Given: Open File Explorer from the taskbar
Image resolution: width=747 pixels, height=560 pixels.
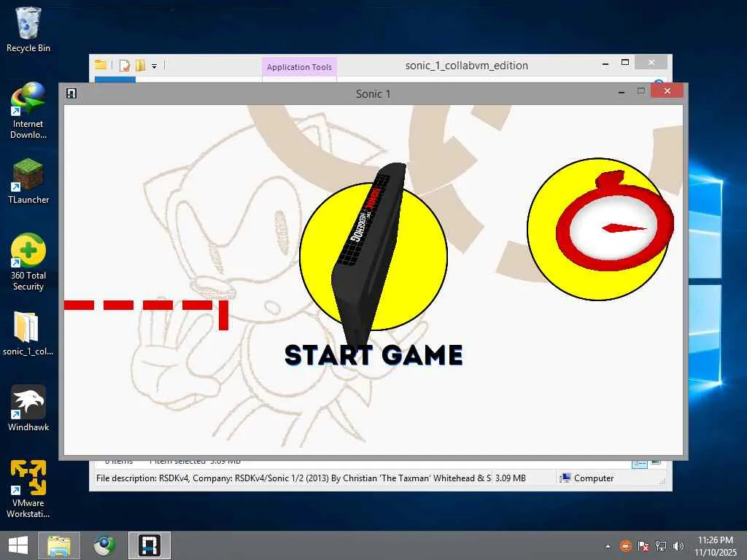Looking at the screenshot, I should [x=59, y=545].
